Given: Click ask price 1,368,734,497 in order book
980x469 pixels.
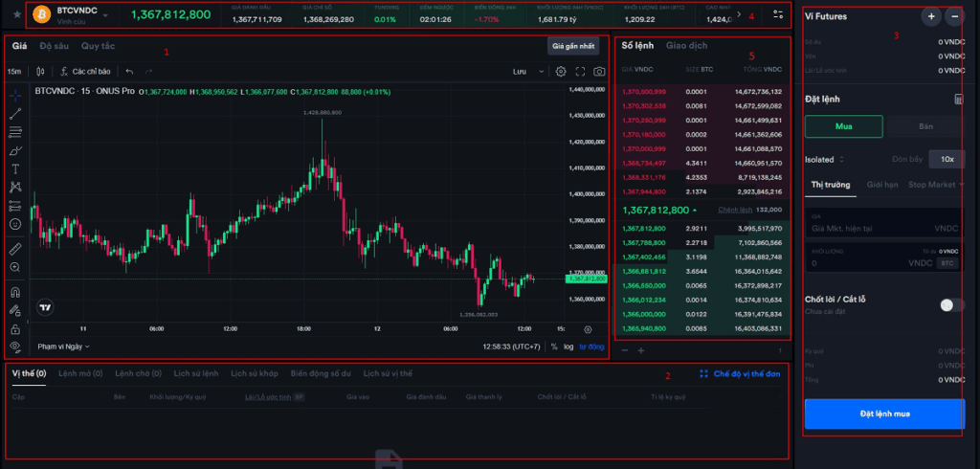Looking at the screenshot, I should point(643,163).
